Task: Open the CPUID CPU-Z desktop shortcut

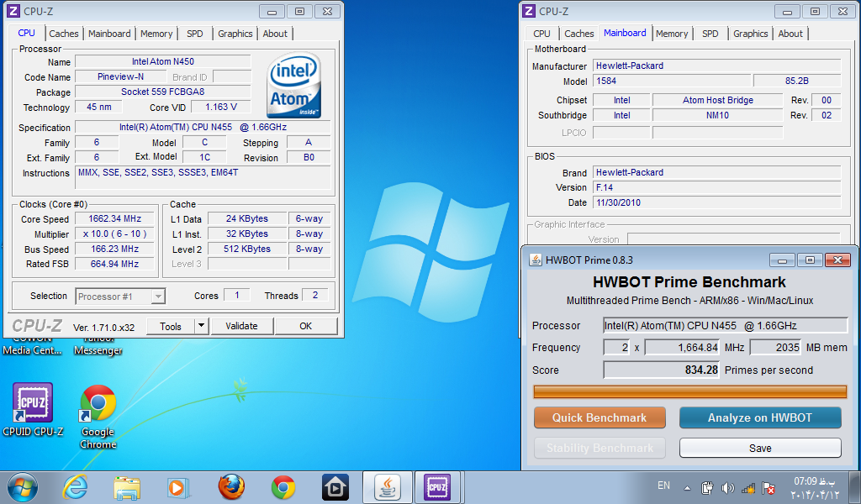Action: click(x=33, y=409)
